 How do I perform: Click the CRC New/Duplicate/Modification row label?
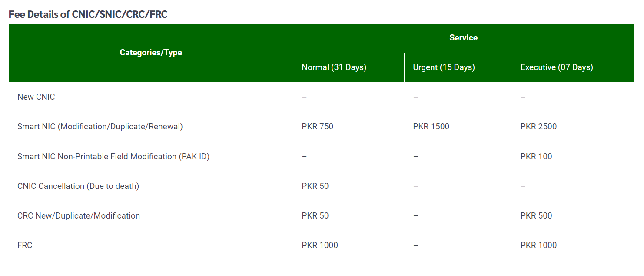(x=79, y=216)
